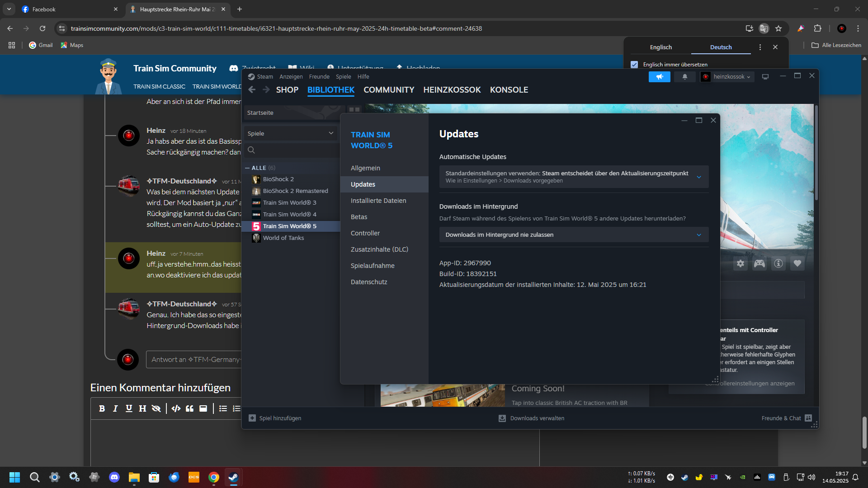Select World of Tanks in library
The image size is (868, 488).
tap(291, 238)
